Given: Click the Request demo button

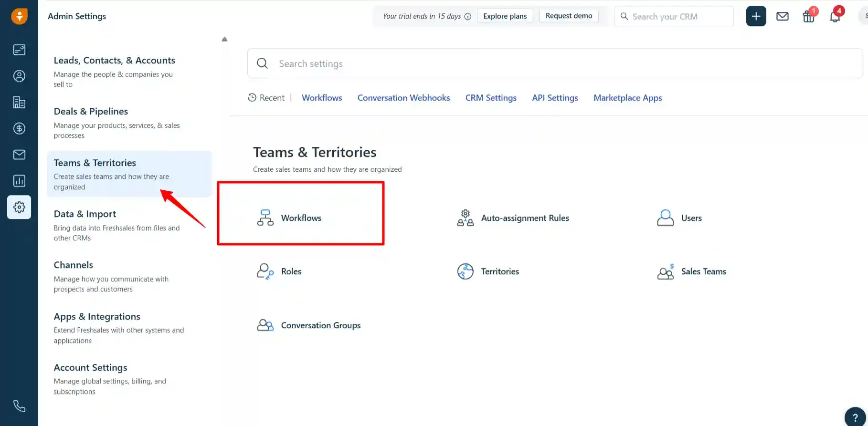Looking at the screenshot, I should [x=569, y=16].
